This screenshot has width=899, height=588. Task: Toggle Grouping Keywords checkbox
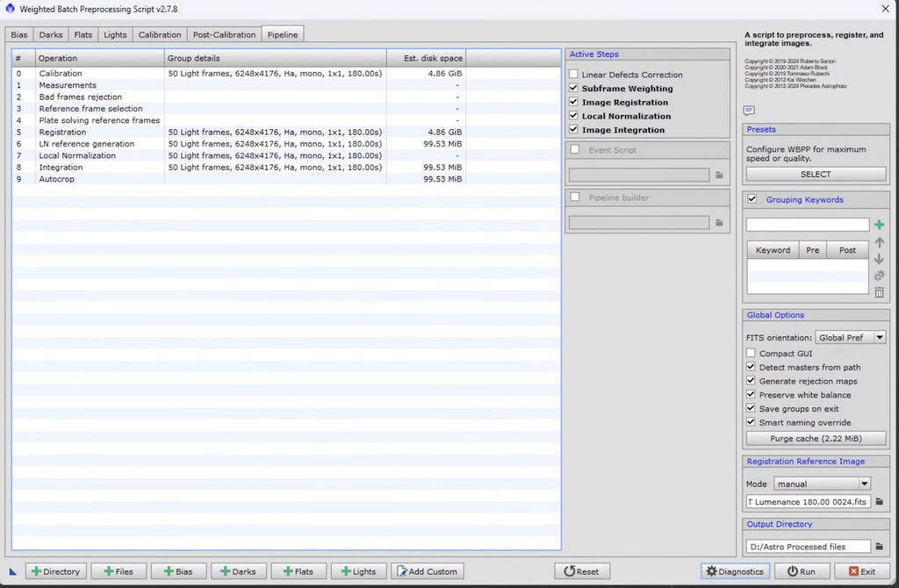click(x=752, y=199)
